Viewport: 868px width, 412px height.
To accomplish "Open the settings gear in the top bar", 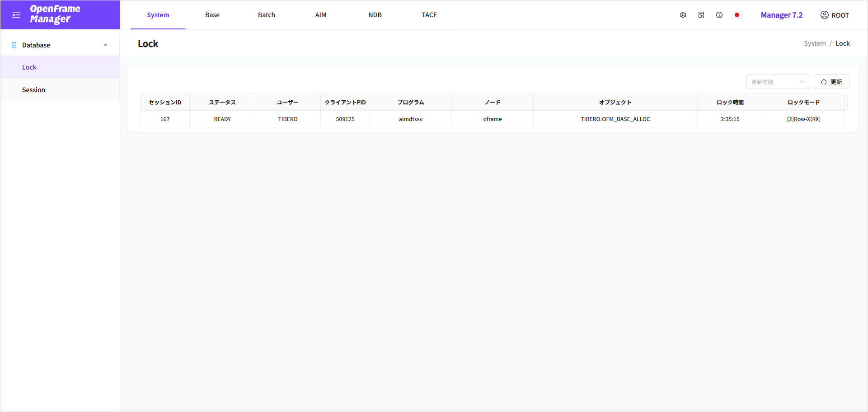I will (683, 15).
